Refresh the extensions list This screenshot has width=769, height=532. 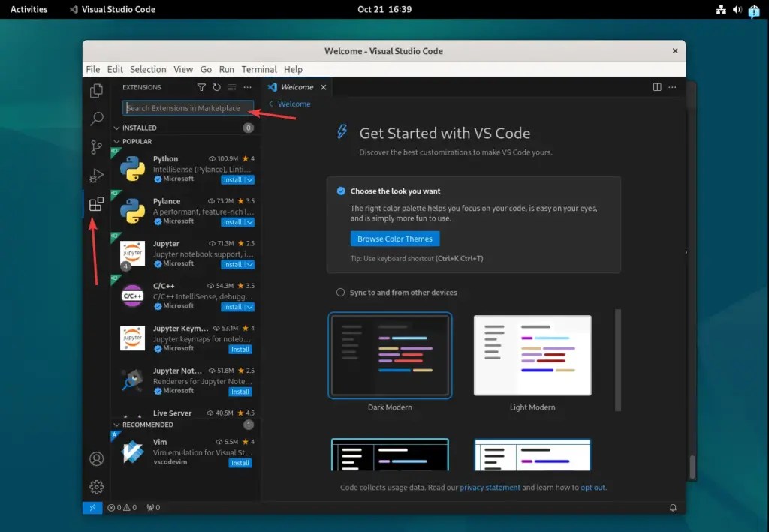click(217, 87)
